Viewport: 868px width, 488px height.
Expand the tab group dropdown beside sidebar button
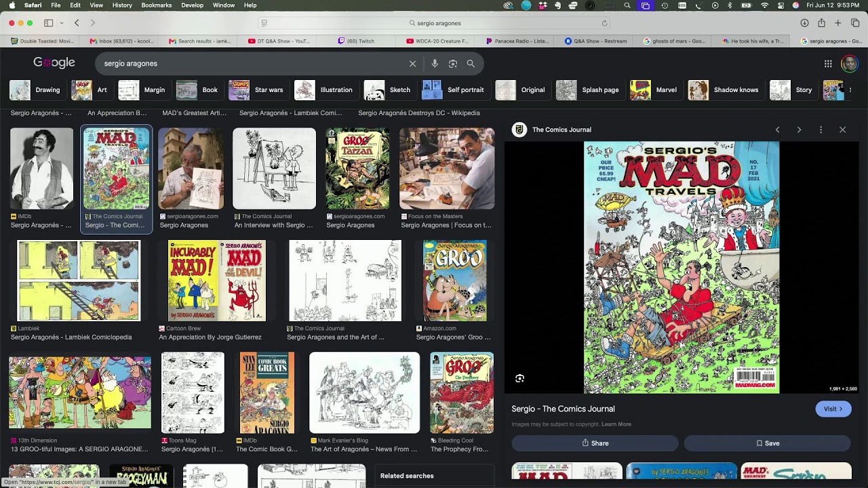pos(62,23)
